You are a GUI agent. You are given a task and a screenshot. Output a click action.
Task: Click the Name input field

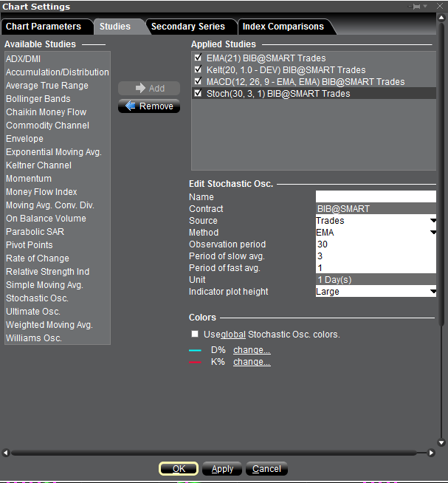coord(376,196)
